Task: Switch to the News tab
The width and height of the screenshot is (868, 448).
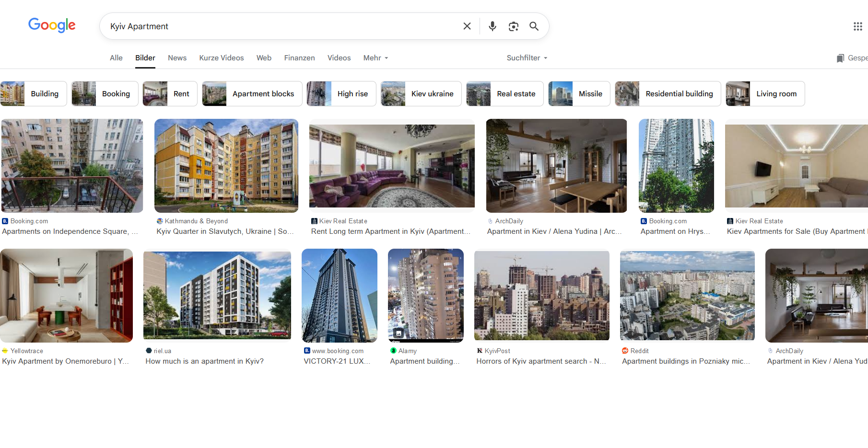Action: [x=177, y=58]
